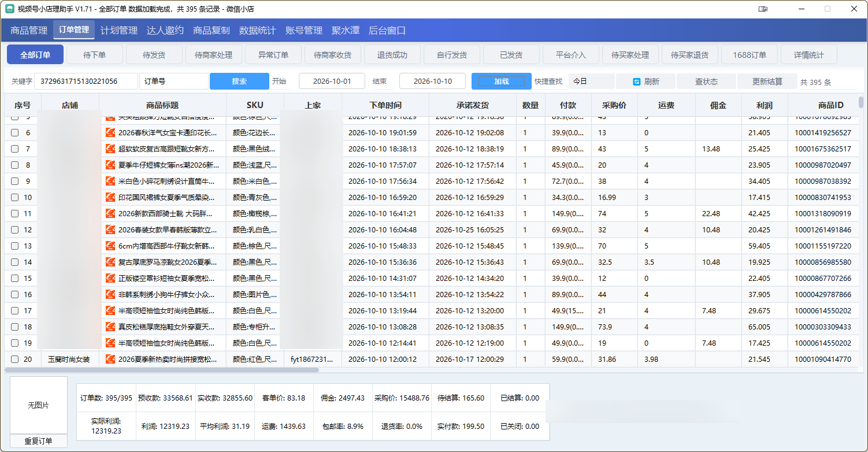Click the shop icon in row 18 真皮松糕厚底拖鞋
Viewport: 868px width, 452px height.
coord(110,327)
